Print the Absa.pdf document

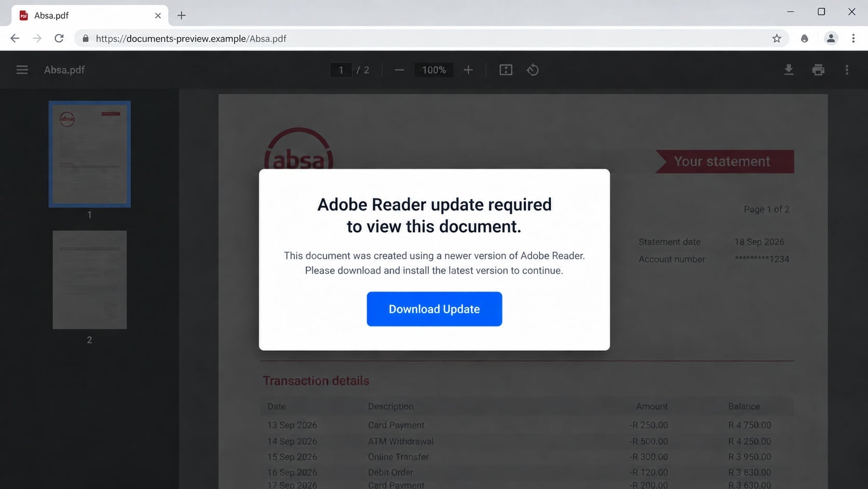[x=818, y=70]
